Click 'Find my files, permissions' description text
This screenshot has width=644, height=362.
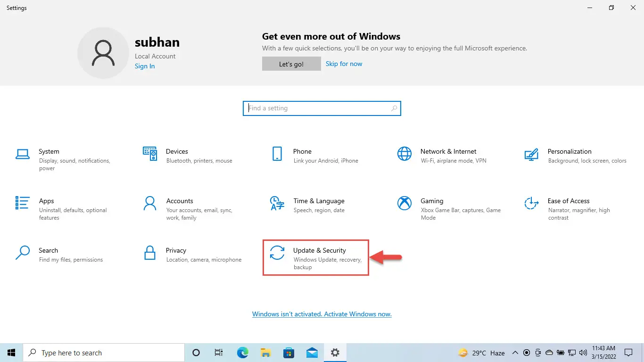(71, 260)
